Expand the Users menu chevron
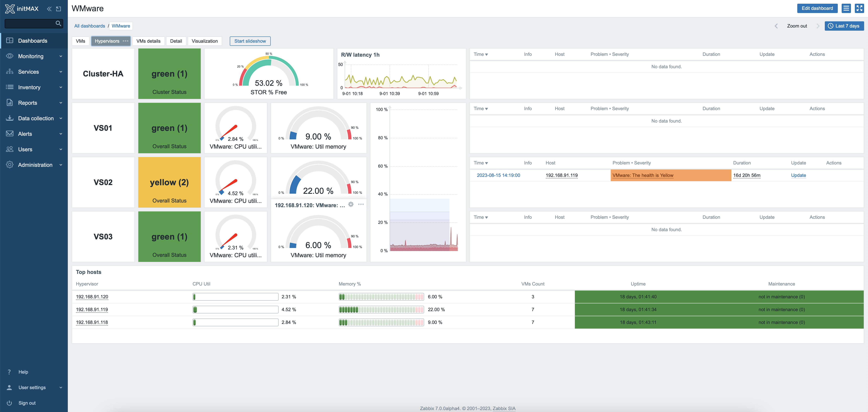Screen dimensions: 868x412 click(61, 149)
